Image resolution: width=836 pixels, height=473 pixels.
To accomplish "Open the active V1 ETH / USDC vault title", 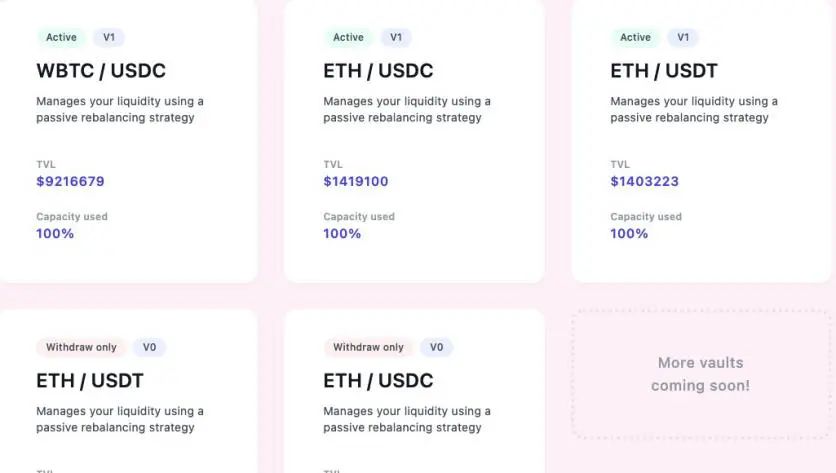I will pos(378,71).
